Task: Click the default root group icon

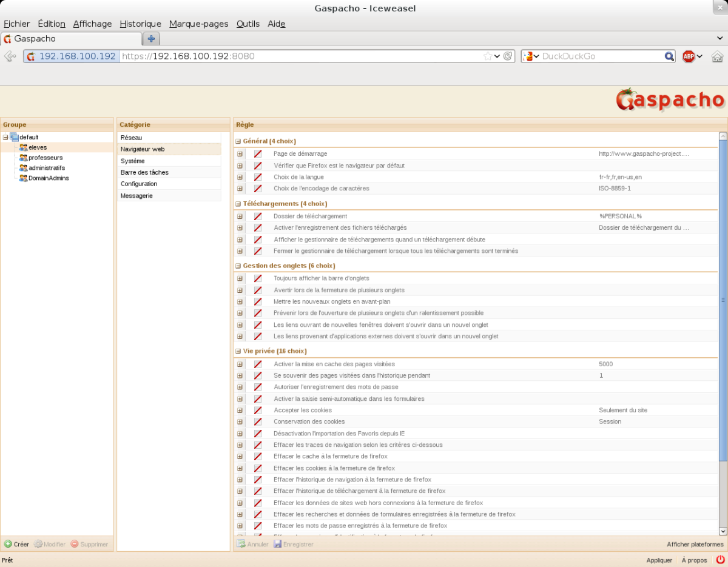Action: tap(15, 137)
